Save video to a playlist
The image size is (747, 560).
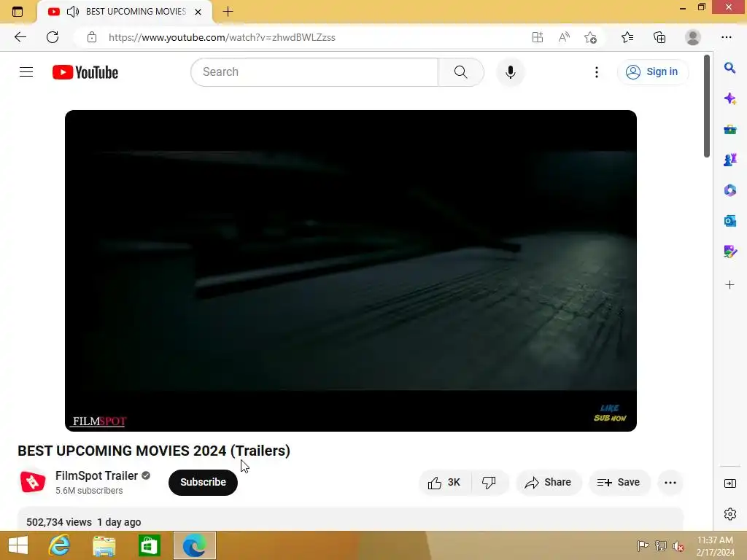coord(619,483)
